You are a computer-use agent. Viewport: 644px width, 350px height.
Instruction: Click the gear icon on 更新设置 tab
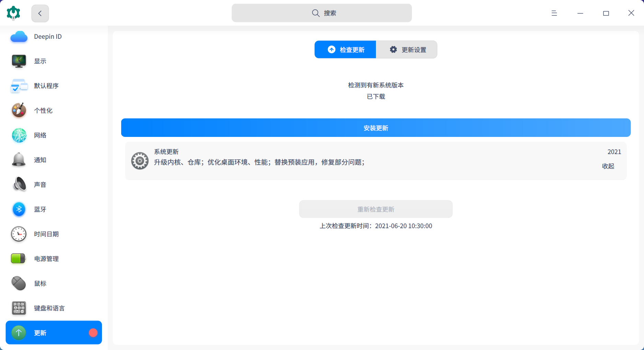[393, 49]
